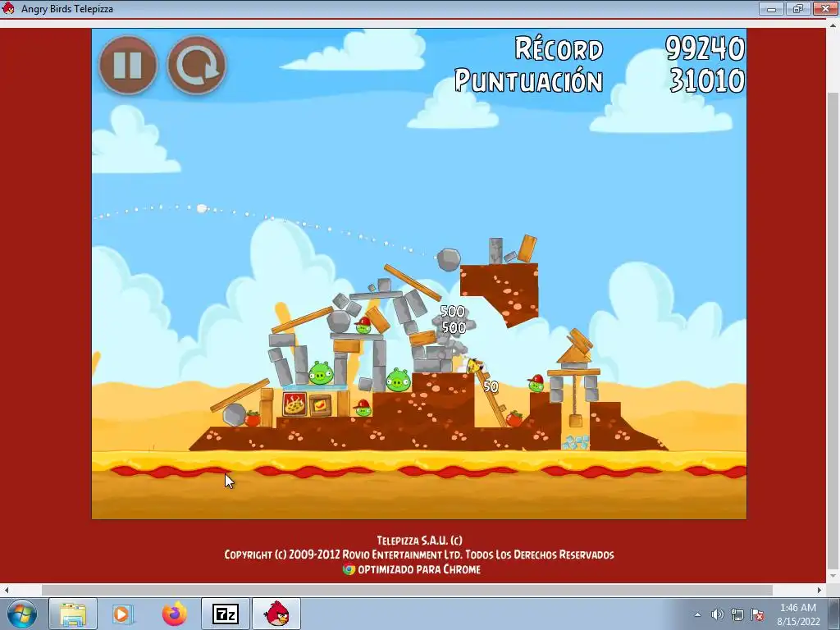Screen dimensions: 840x630
Task: Click the Puntuación score 31010
Action: coord(706,80)
